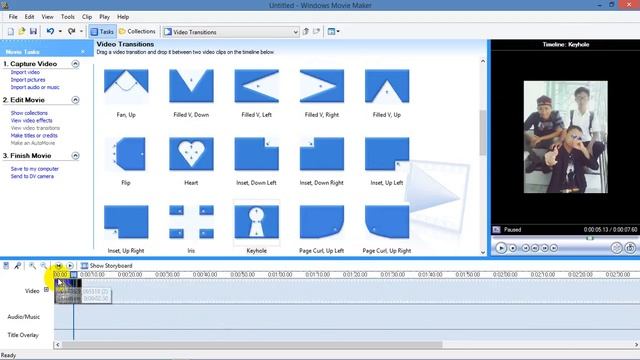The image size is (640, 360).
Task: Open the Tools menu
Action: click(x=68, y=17)
